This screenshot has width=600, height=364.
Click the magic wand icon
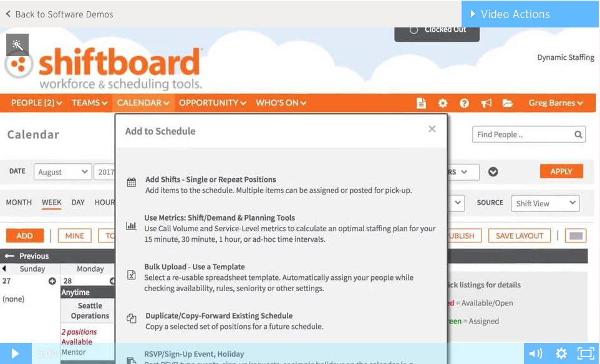[x=17, y=45]
